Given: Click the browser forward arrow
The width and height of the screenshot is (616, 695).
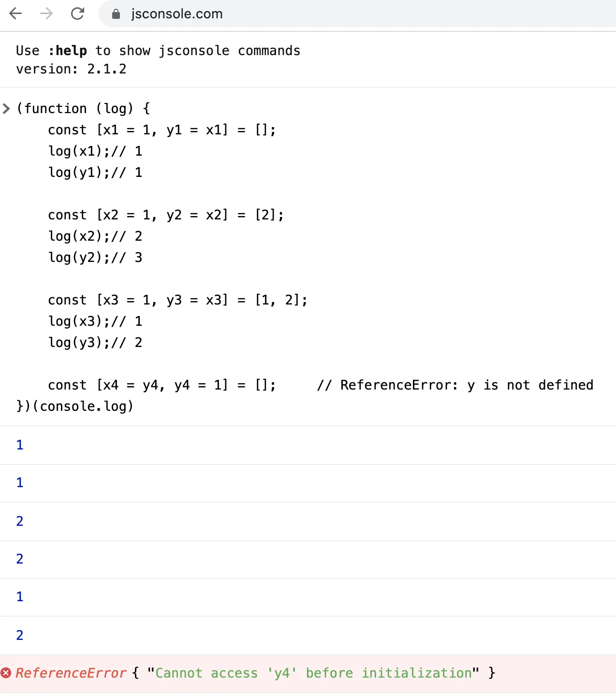Looking at the screenshot, I should pyautogui.click(x=46, y=14).
